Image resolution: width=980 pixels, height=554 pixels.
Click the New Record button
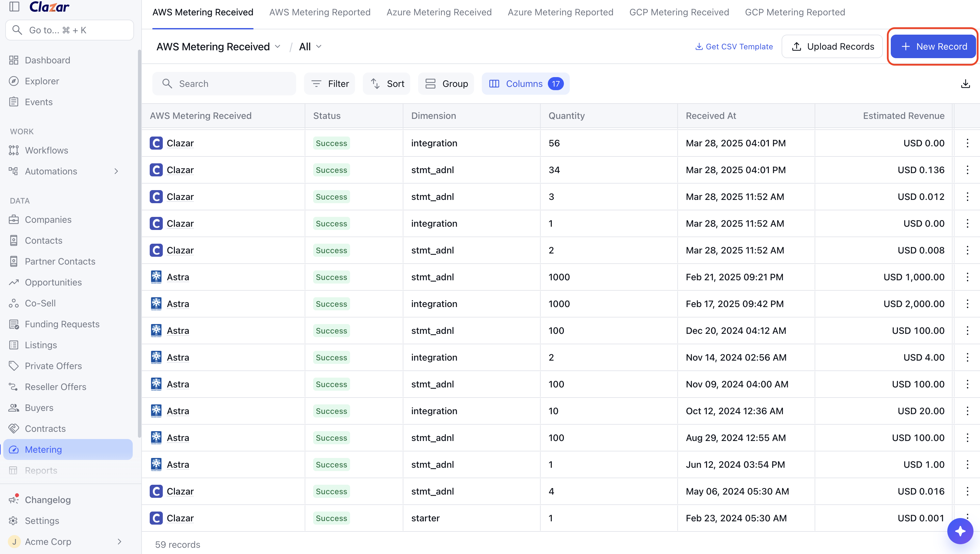[x=933, y=46]
